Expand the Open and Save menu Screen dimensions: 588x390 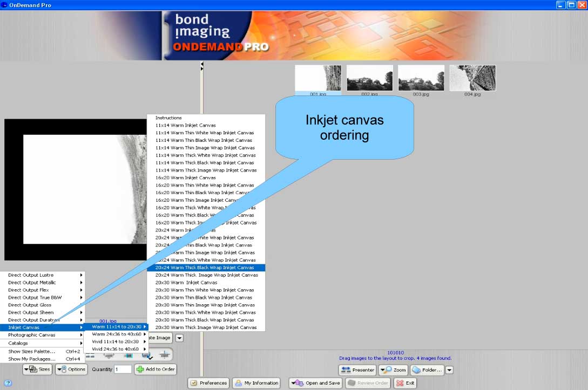click(x=316, y=383)
